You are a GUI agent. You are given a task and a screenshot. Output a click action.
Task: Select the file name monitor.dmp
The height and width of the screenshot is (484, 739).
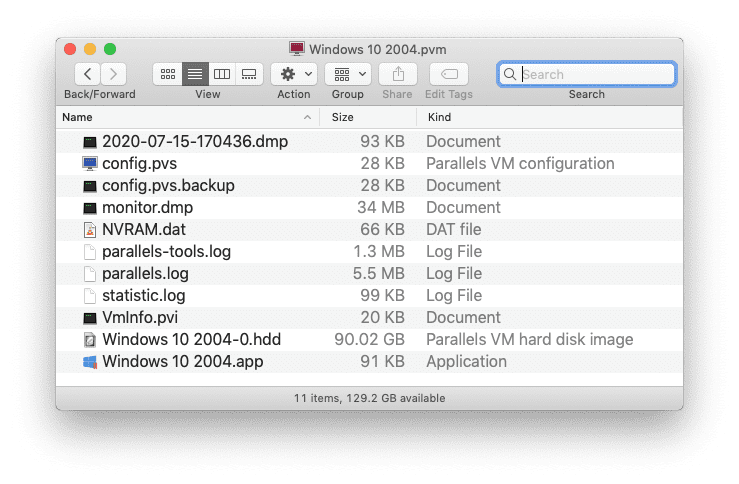pos(148,207)
